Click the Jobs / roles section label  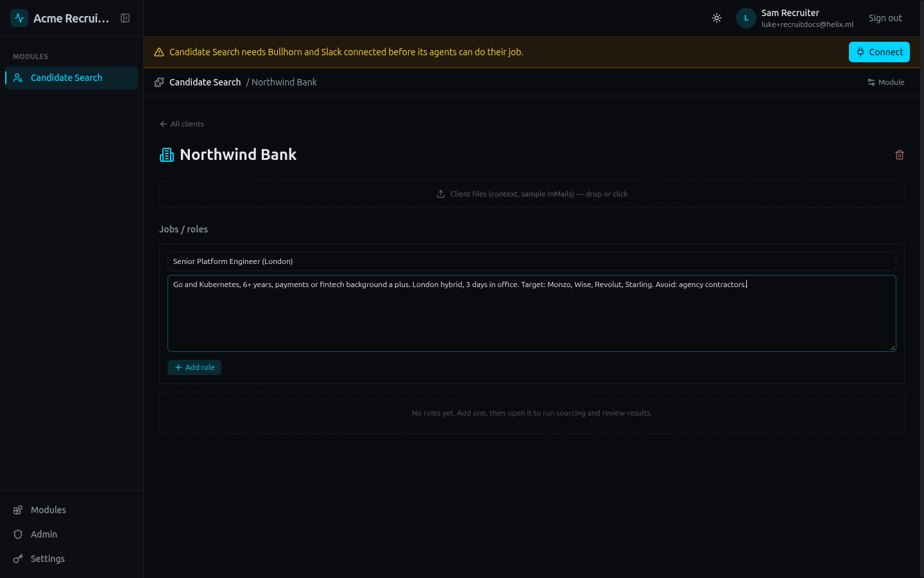[184, 229]
